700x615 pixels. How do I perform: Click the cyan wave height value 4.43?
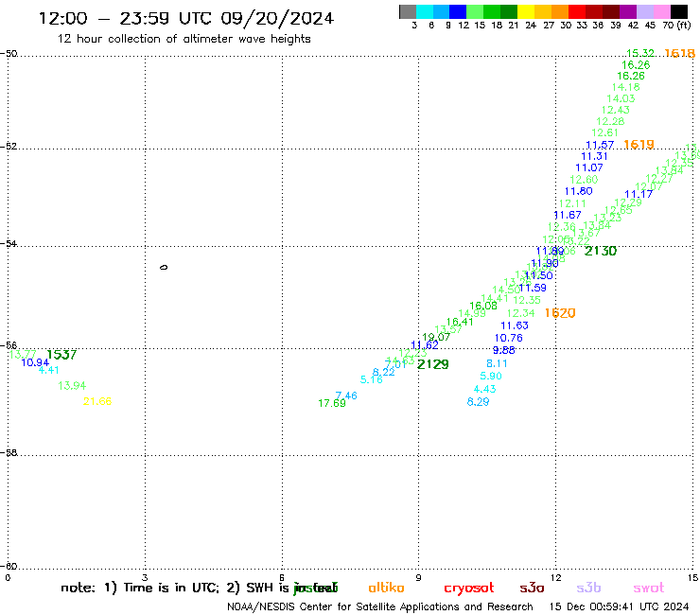(484, 389)
